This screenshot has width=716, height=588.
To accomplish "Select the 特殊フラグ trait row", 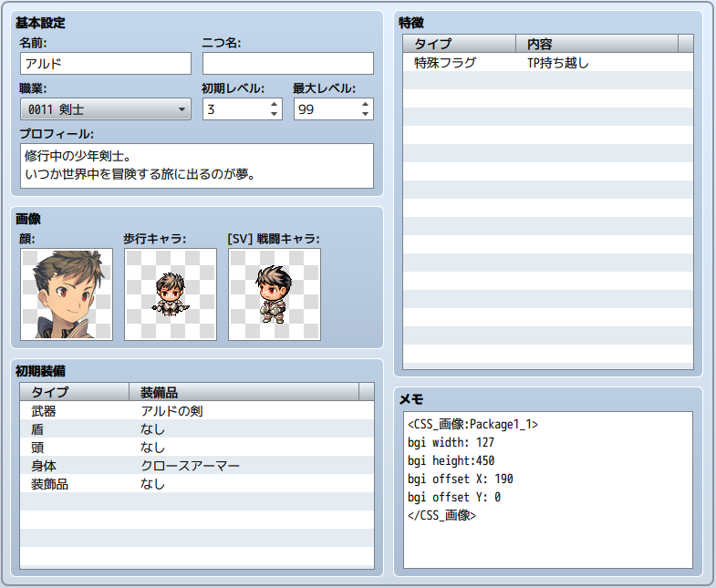I will tap(548, 63).
